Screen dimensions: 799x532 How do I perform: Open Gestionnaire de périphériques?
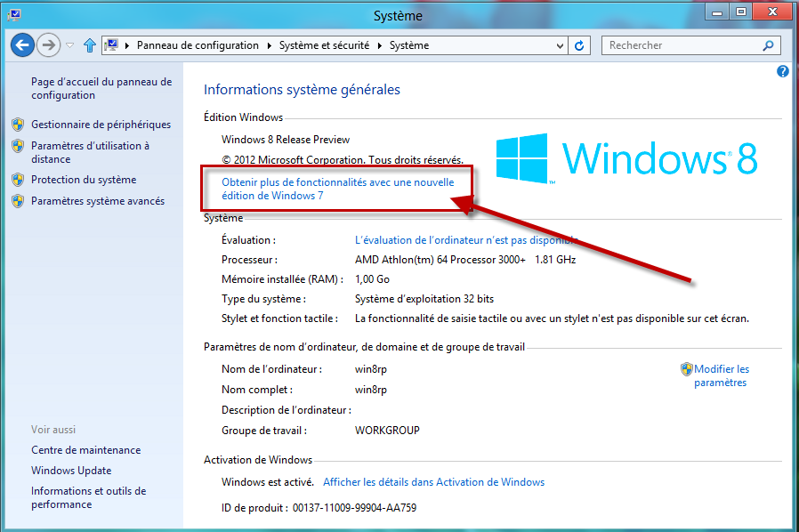point(101,125)
